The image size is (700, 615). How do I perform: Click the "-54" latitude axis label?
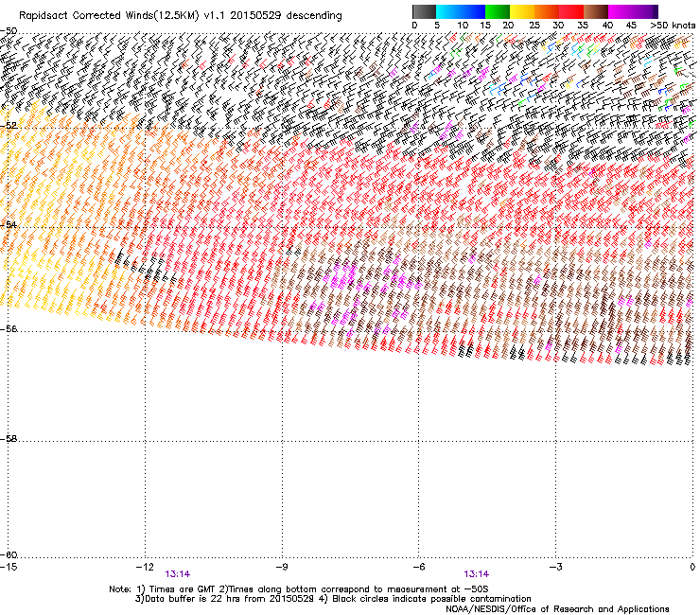click(x=9, y=224)
